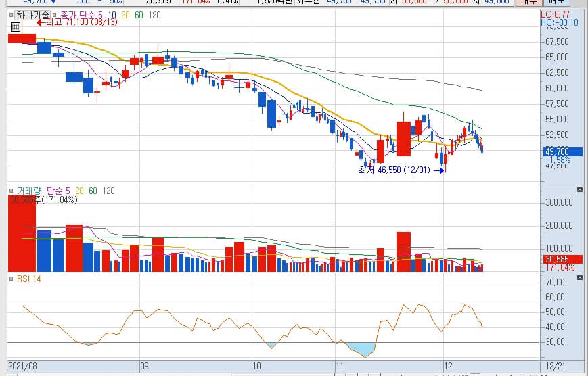Click the 70,00 RSI axis label
588x376 pixels.
point(556,282)
